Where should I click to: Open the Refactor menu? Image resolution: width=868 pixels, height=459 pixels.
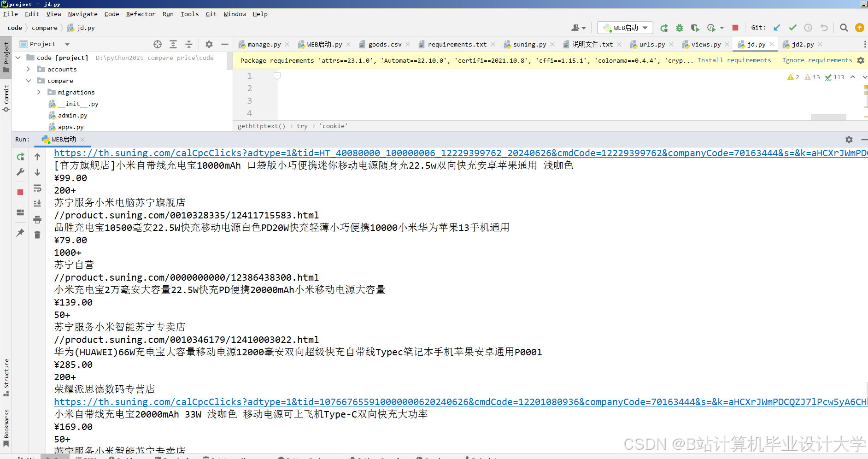tap(141, 14)
